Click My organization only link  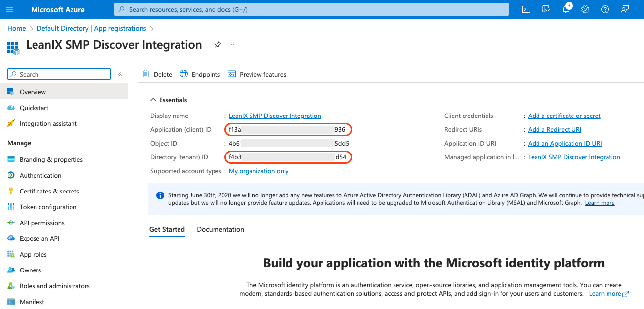tap(259, 171)
